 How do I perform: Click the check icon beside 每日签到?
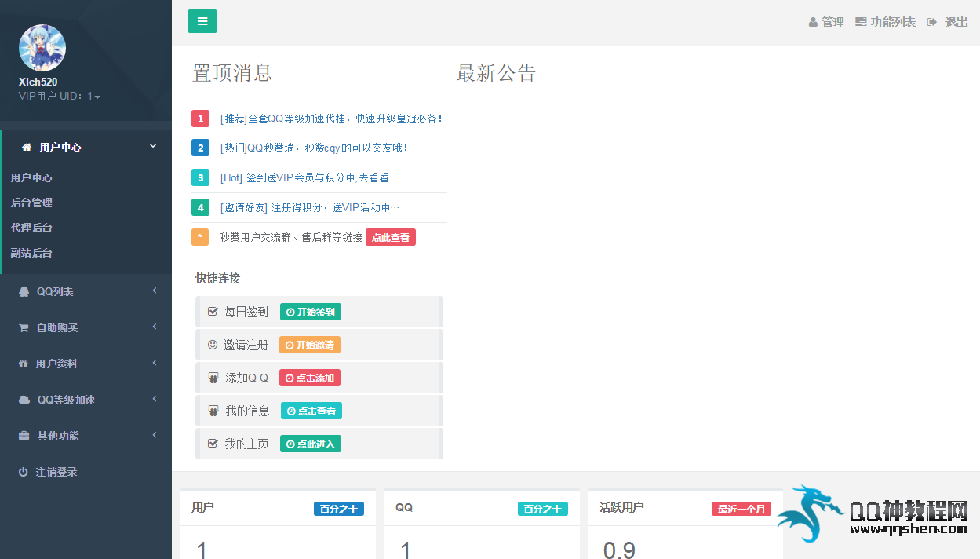213,312
